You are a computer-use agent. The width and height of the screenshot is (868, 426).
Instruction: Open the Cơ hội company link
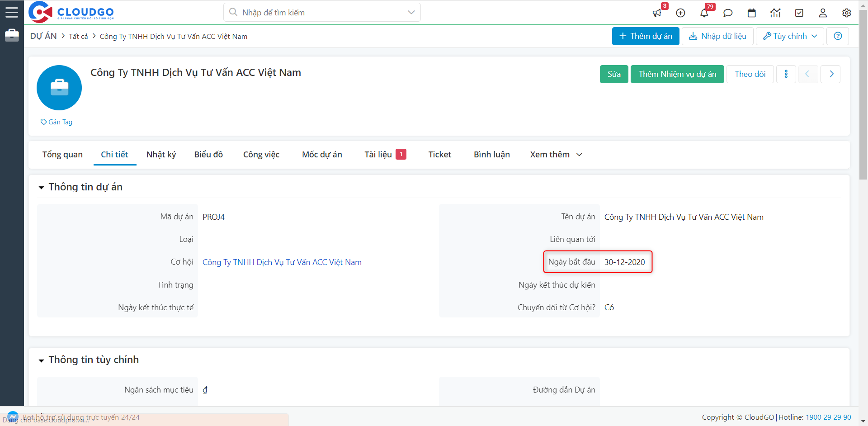282,262
